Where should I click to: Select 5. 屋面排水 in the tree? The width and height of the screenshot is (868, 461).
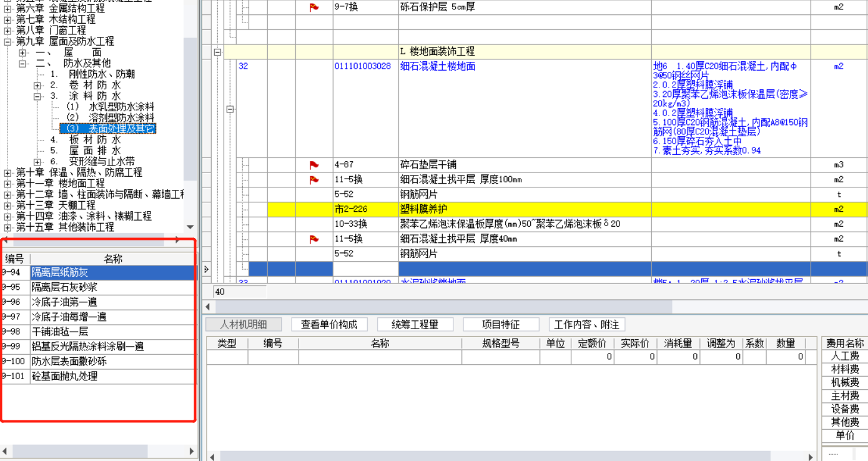[x=86, y=151]
